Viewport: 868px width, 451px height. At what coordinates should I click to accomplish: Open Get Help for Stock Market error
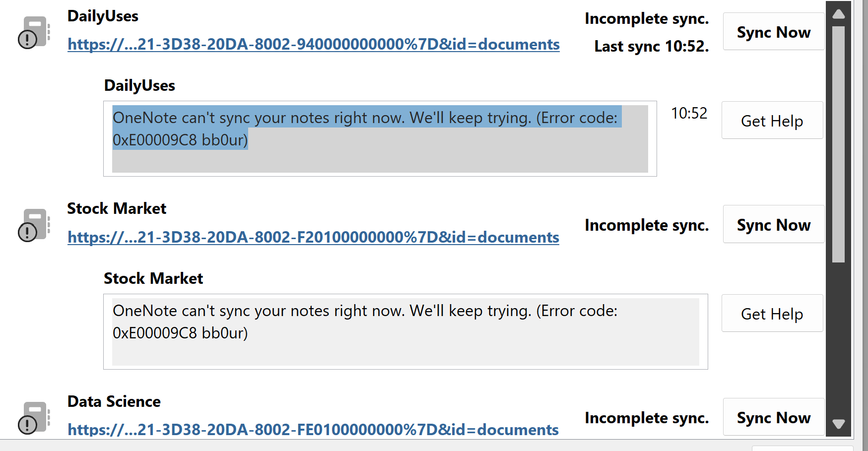pos(772,314)
